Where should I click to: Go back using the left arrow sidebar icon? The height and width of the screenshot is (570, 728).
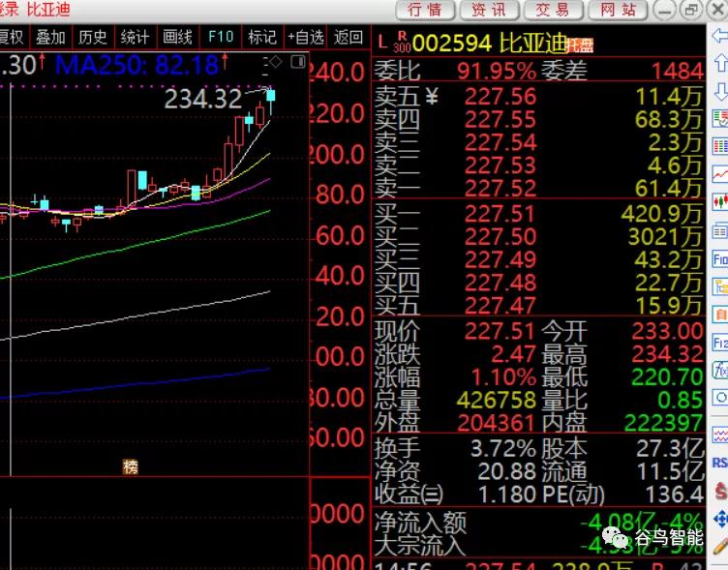coord(720,36)
